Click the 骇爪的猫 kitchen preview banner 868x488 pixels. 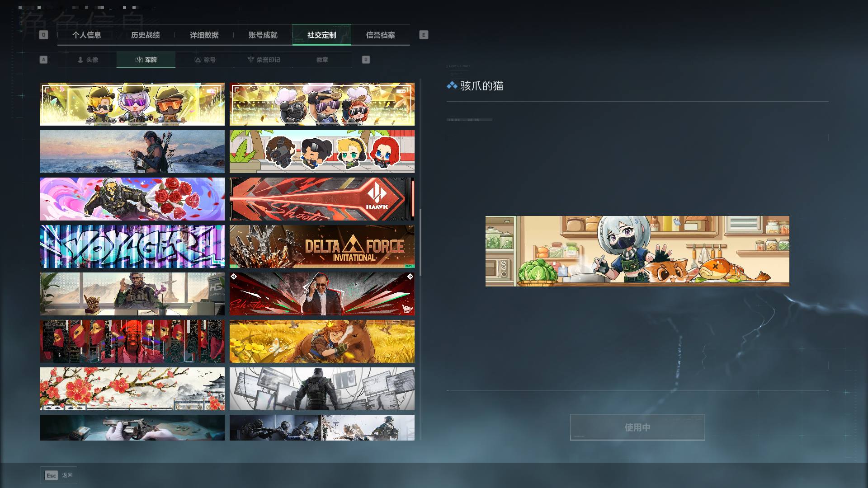[x=637, y=251]
